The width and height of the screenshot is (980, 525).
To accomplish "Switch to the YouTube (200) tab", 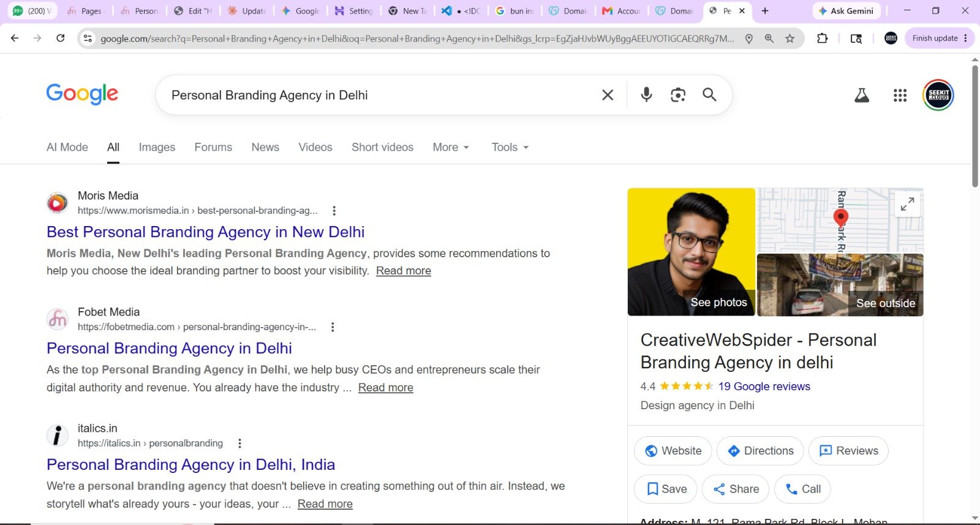I will (32, 10).
